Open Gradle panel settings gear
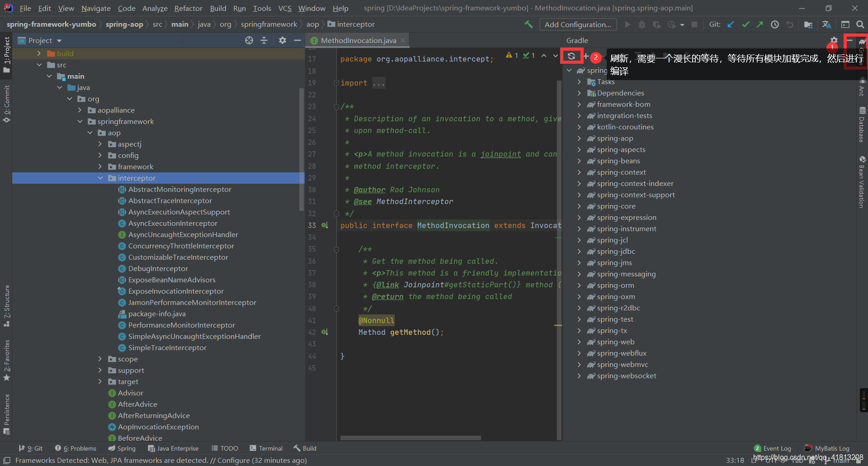Image resolution: width=868 pixels, height=466 pixels. 834,40
